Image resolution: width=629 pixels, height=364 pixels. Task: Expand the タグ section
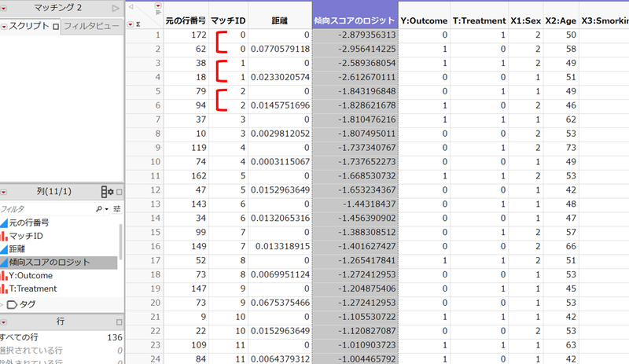click(2, 304)
